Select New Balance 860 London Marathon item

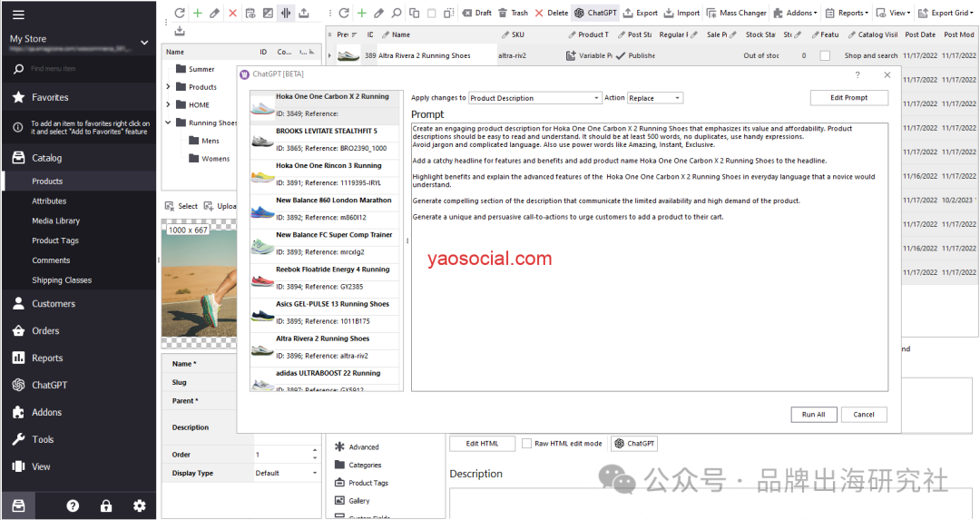coord(324,209)
